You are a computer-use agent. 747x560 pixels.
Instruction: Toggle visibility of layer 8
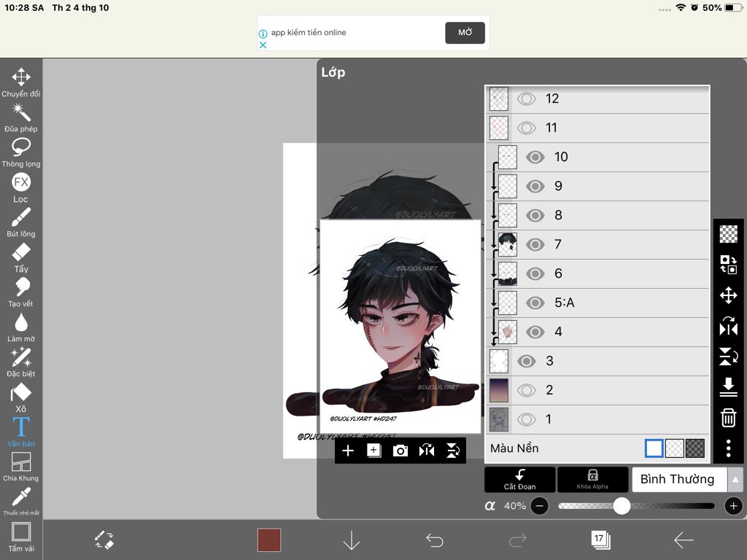535,215
